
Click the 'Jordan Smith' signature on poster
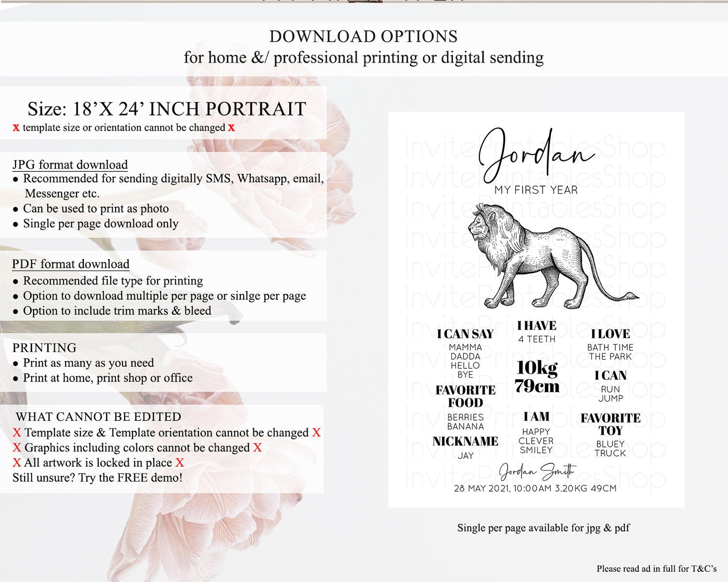pos(537,471)
